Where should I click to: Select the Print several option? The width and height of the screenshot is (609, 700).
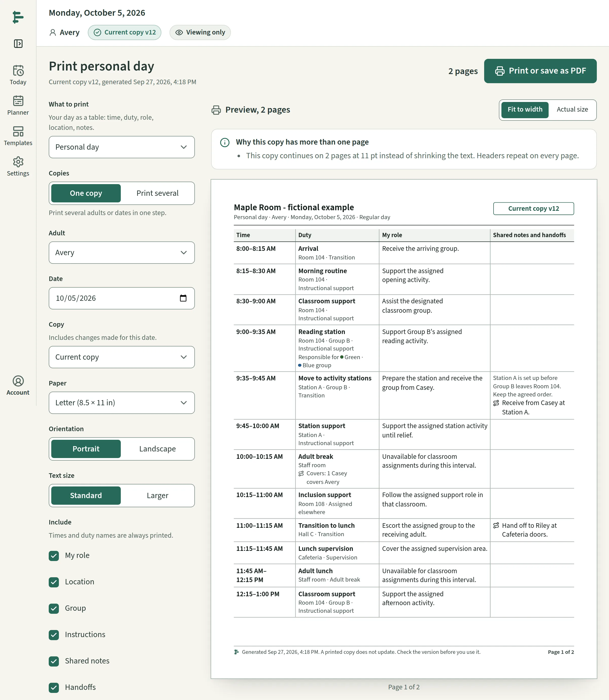157,193
